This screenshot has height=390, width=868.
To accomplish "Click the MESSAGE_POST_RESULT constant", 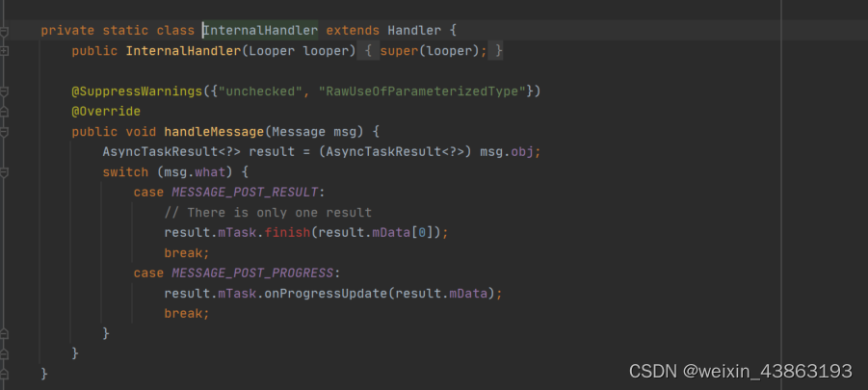I will pos(245,192).
